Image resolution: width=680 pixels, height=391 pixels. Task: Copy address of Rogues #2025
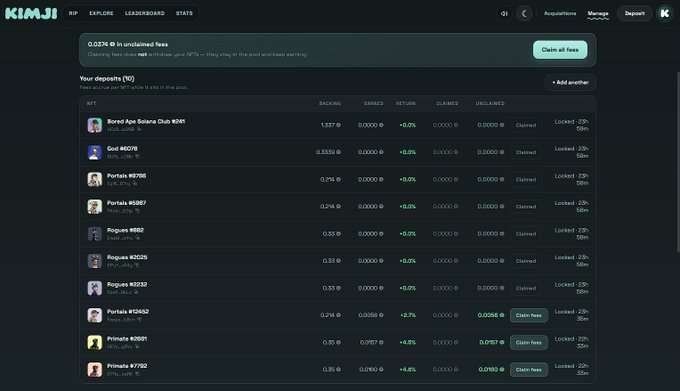137,265
